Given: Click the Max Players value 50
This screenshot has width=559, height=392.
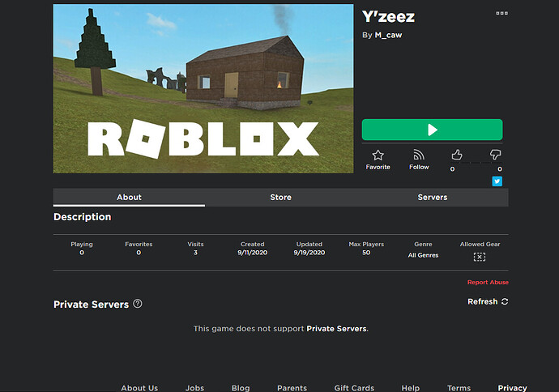Looking at the screenshot, I should (366, 253).
